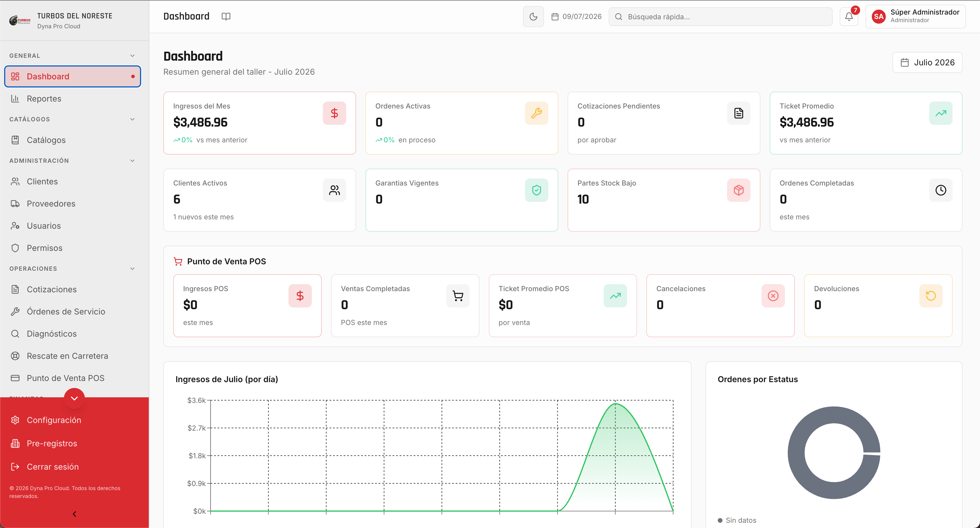The width and height of the screenshot is (980, 528).
Task: Click the $3,486.96 value under Ingresos del Mes
Action: [200, 123]
